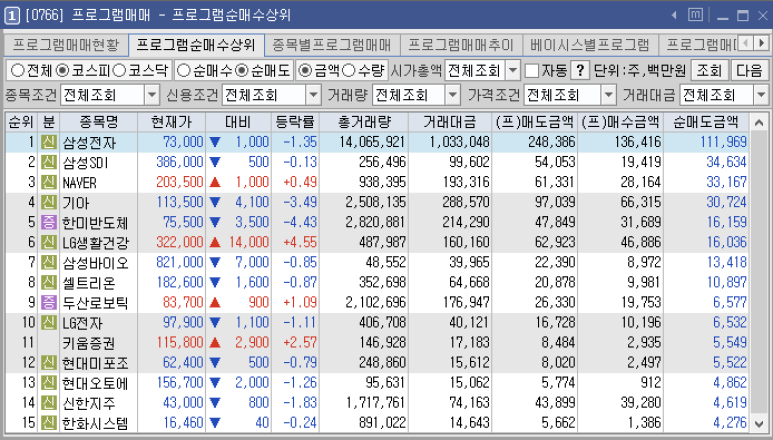The height and width of the screenshot is (440, 773).
Task: Click the 신 badge in the 현대오토에 row
Action: pyautogui.click(x=48, y=382)
